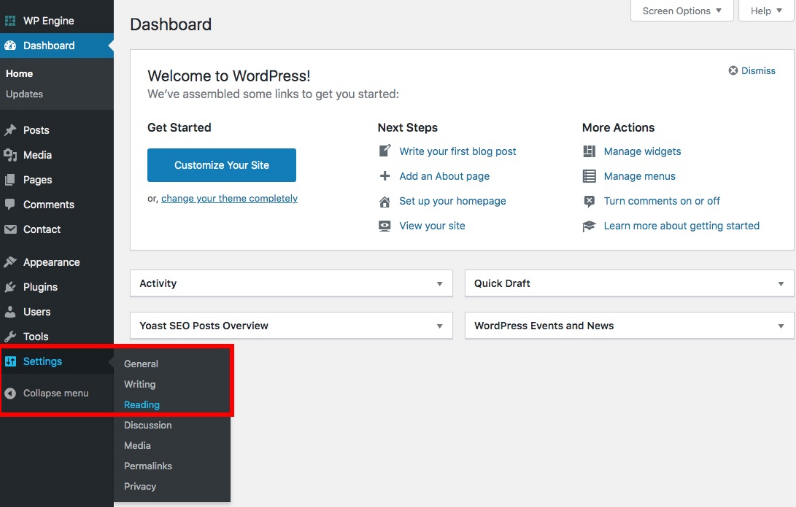Select Home under Dashboard submenu

19,74
